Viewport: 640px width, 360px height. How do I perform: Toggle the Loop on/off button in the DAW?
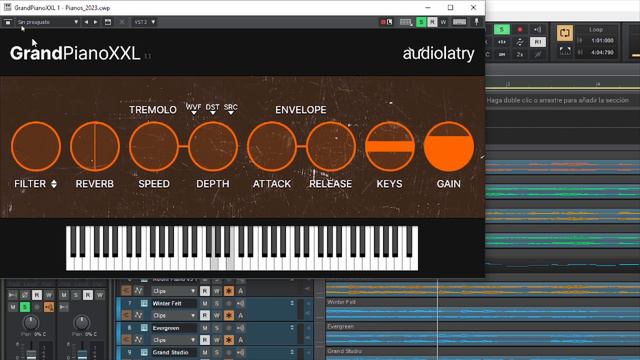(x=565, y=33)
